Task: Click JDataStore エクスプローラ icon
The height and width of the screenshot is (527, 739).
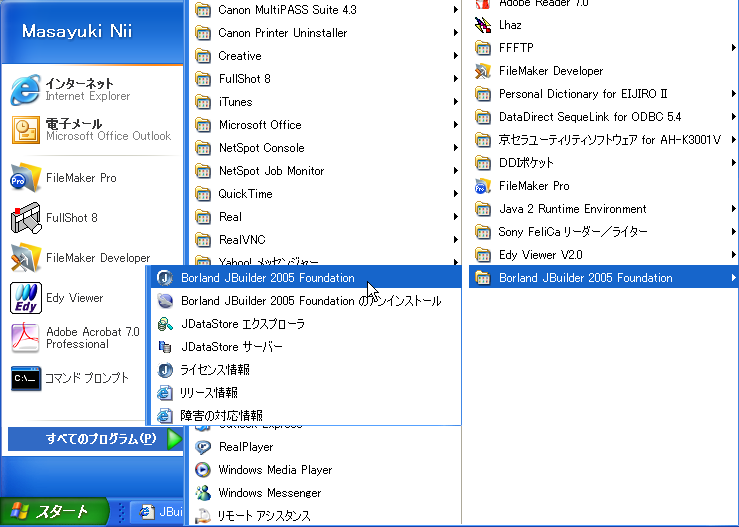Action: pos(165,324)
